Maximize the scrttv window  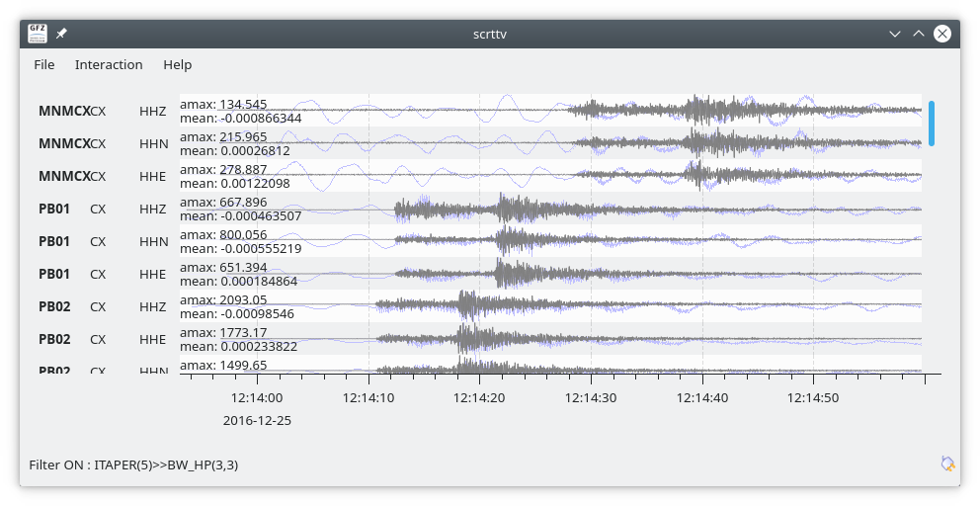[x=918, y=34]
